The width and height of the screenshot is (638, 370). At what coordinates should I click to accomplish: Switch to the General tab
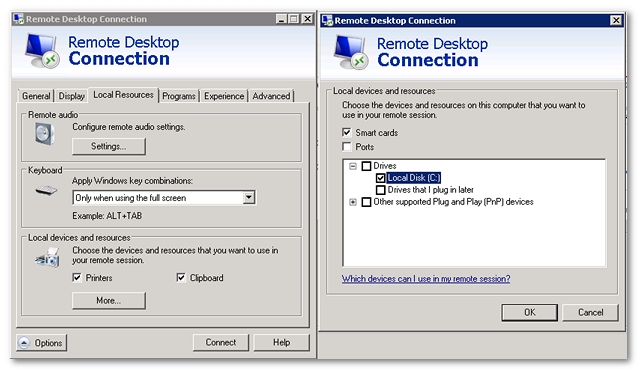click(x=36, y=96)
